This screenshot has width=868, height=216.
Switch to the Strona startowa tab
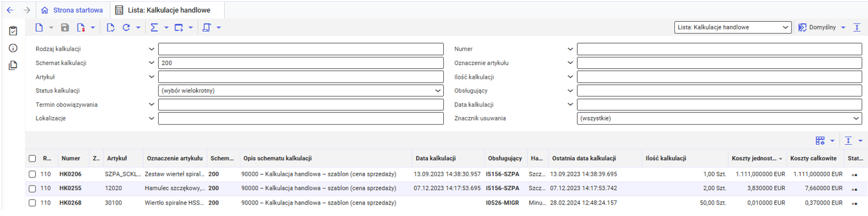(72, 10)
